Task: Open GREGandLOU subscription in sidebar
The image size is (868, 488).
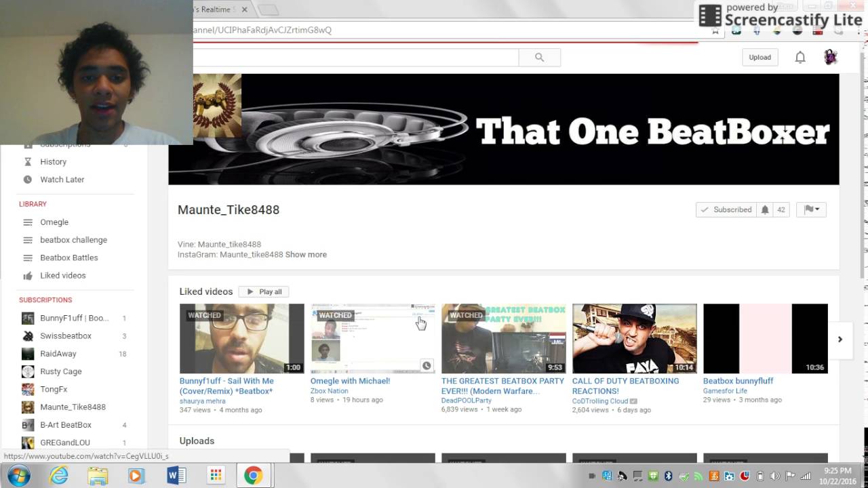Action: [x=64, y=443]
